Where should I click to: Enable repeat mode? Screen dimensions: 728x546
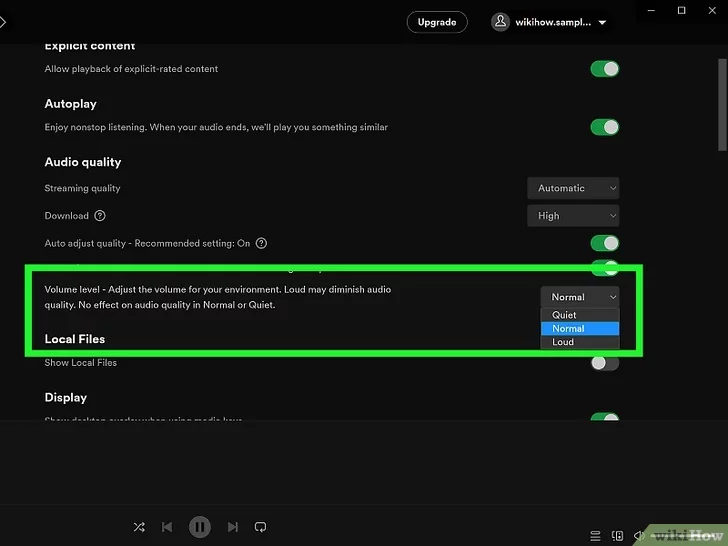(x=260, y=527)
